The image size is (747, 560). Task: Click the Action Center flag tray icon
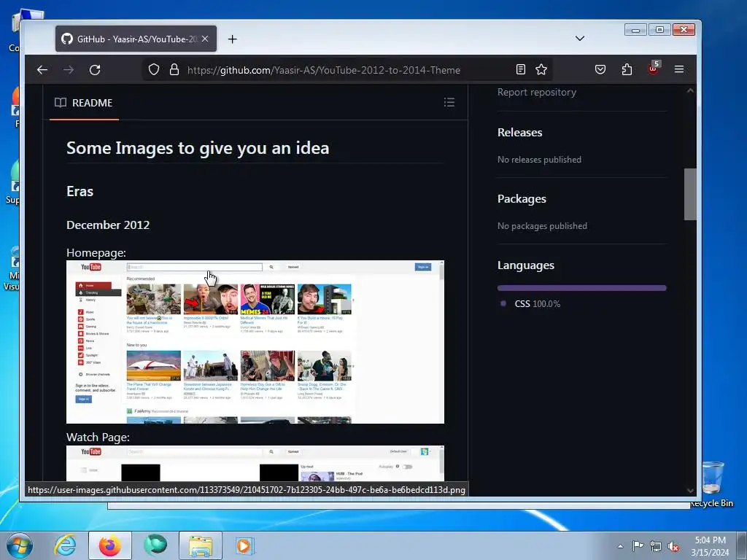click(x=638, y=546)
